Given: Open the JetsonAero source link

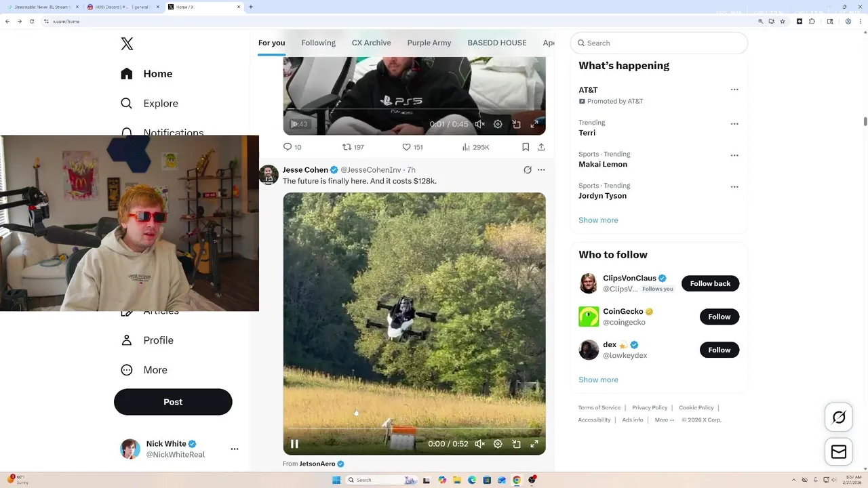Looking at the screenshot, I should coord(317,464).
